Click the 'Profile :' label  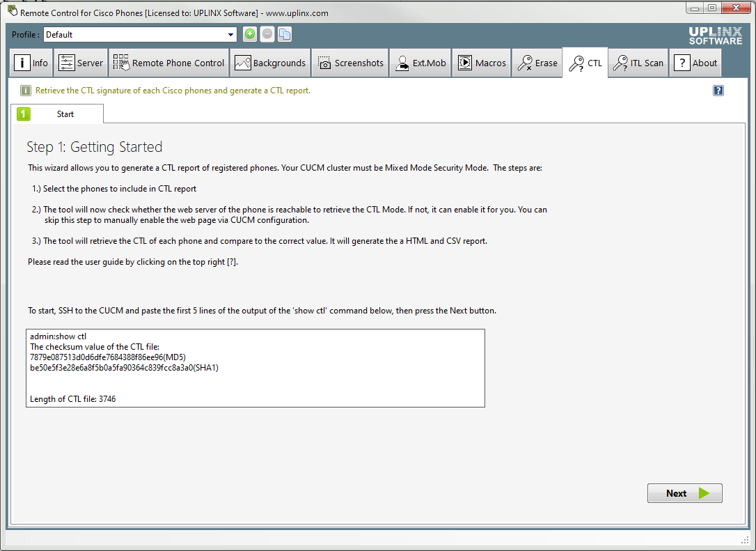click(x=26, y=35)
